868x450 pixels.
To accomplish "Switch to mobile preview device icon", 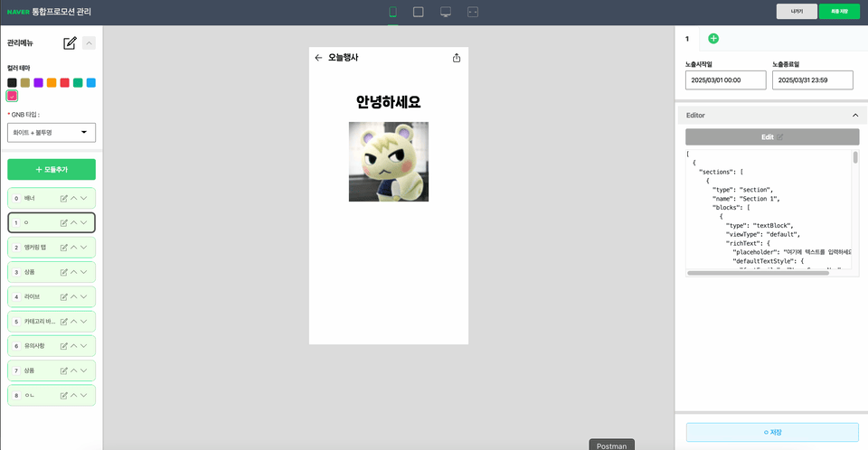I will 393,12.
